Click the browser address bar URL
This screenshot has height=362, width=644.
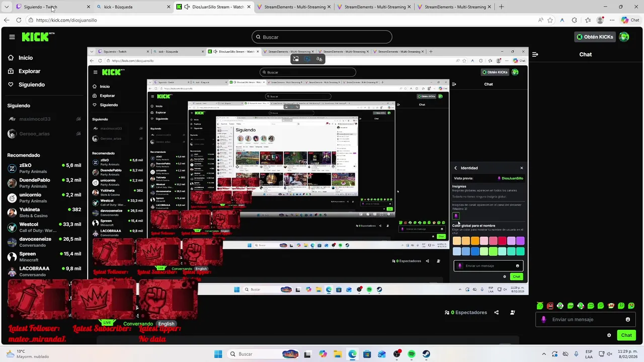pyautogui.click(x=66, y=20)
